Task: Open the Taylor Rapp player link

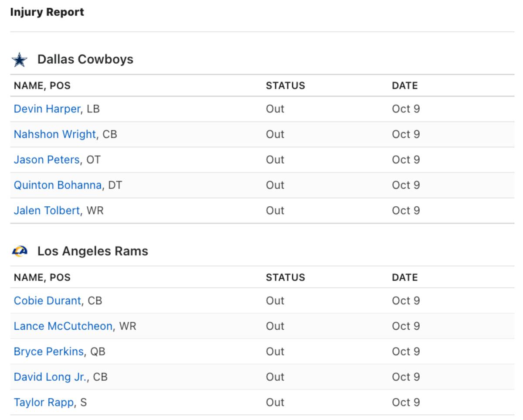Action: [x=44, y=402]
